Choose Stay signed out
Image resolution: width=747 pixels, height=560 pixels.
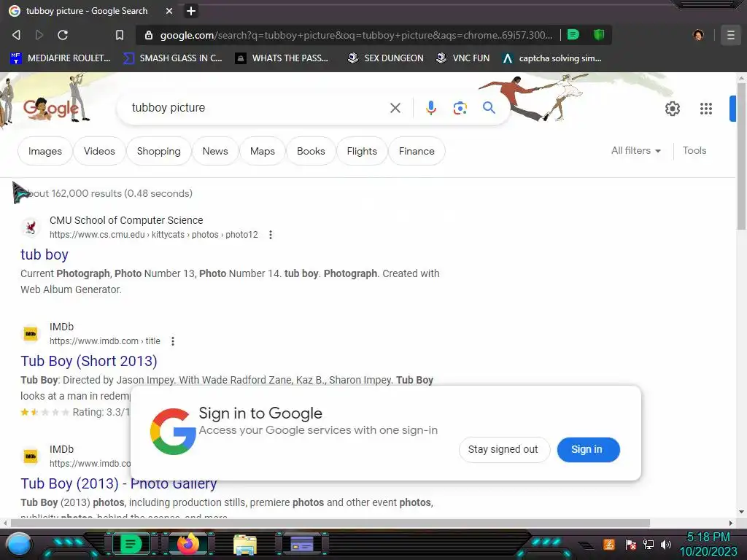tap(504, 449)
